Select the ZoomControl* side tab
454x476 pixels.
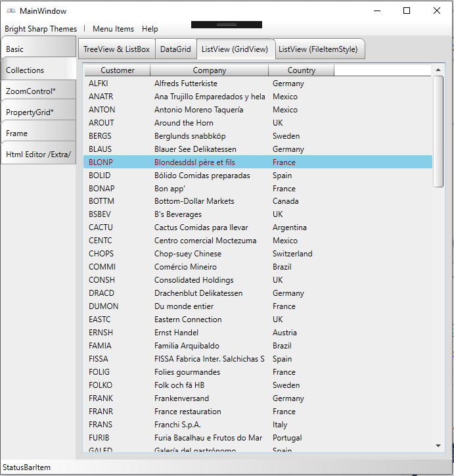pos(38,91)
